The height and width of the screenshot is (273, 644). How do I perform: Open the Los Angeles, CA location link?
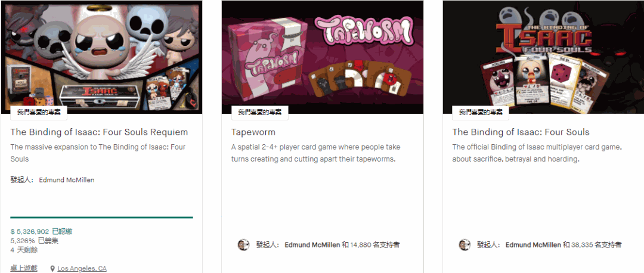coord(82,268)
